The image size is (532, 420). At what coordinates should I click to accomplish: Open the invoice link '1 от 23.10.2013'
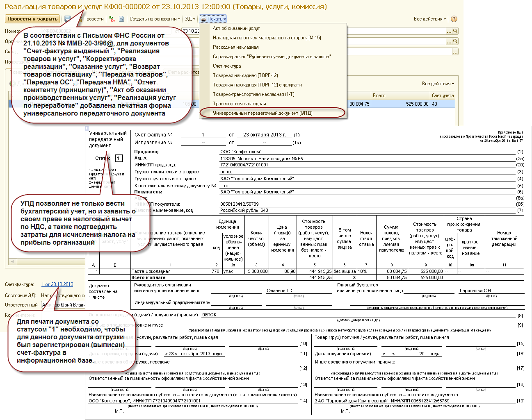[57, 284]
